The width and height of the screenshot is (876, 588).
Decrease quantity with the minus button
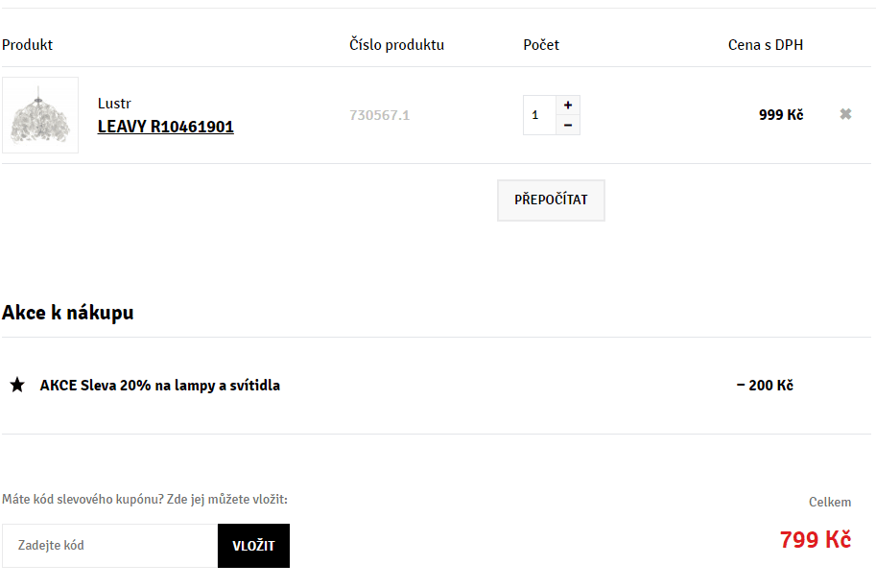(568, 126)
